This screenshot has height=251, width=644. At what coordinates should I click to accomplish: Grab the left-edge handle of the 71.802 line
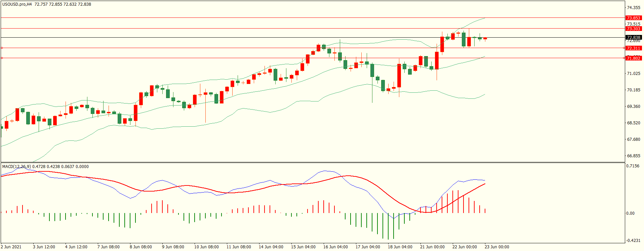[2, 58]
